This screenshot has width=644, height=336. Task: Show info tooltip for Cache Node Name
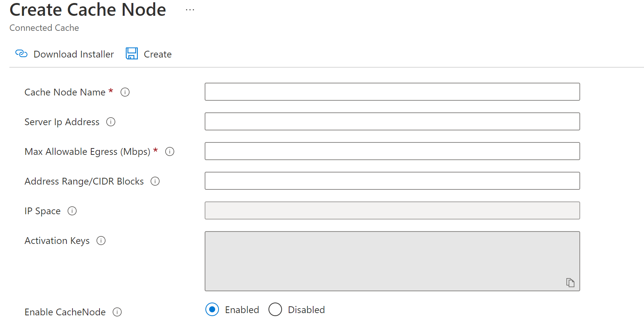pos(125,92)
